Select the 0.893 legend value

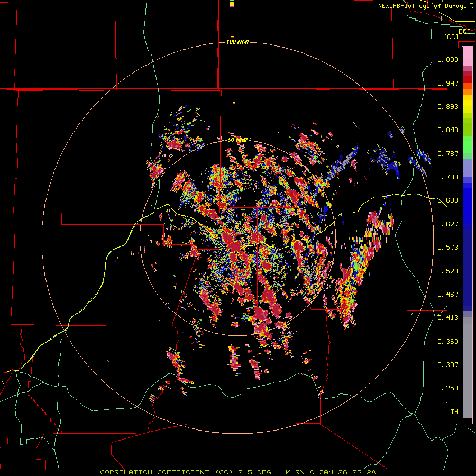point(448,106)
